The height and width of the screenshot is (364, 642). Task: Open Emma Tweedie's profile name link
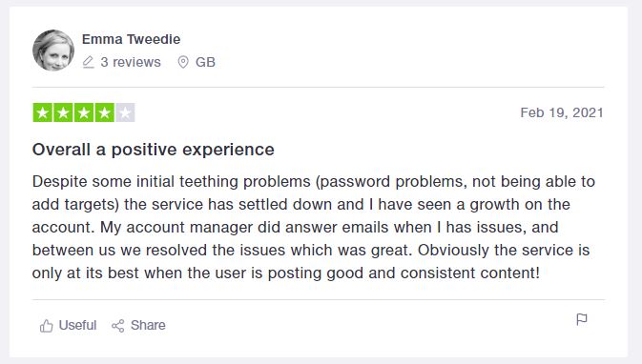click(131, 39)
